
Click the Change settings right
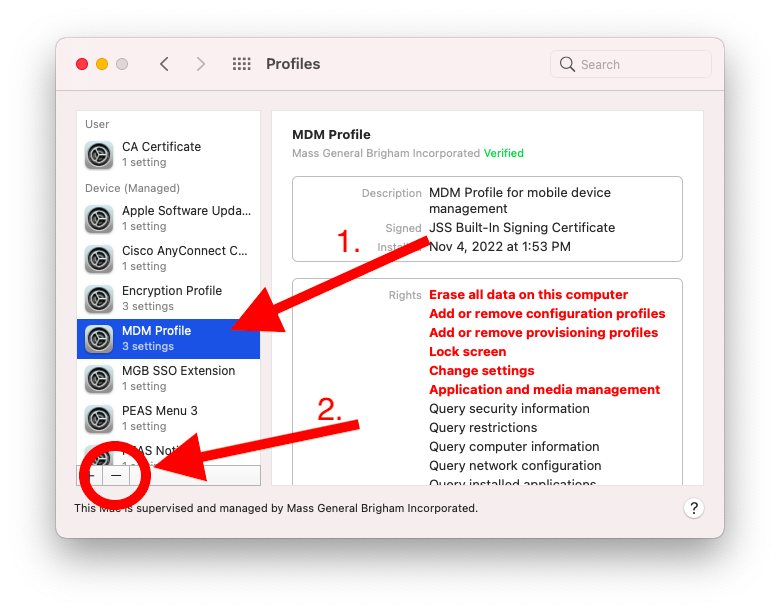point(482,370)
